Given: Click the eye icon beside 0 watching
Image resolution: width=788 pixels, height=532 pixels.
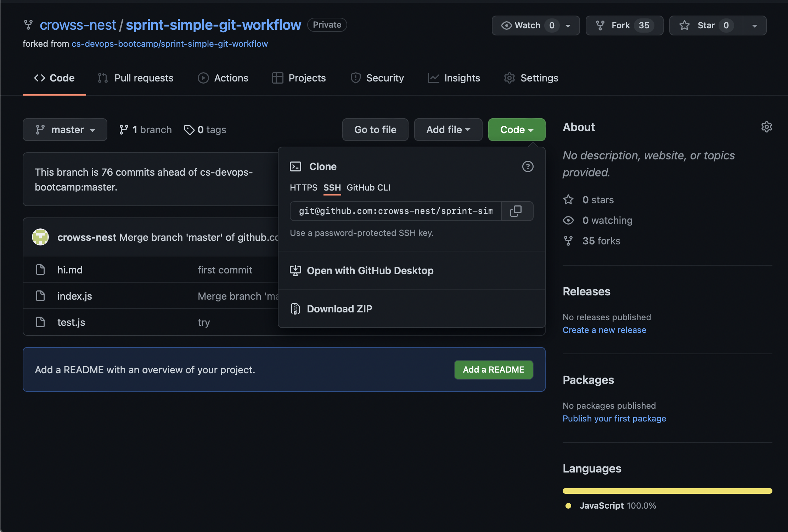Looking at the screenshot, I should [x=568, y=220].
